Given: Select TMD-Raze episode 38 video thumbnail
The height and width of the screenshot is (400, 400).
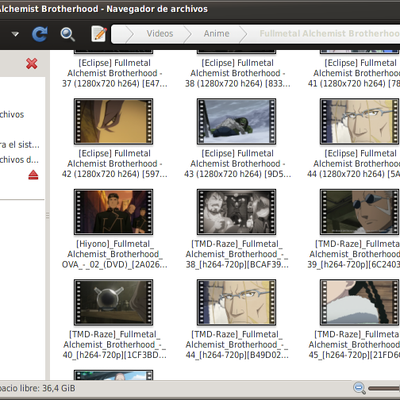Looking at the screenshot, I should pyautogui.click(x=236, y=212).
